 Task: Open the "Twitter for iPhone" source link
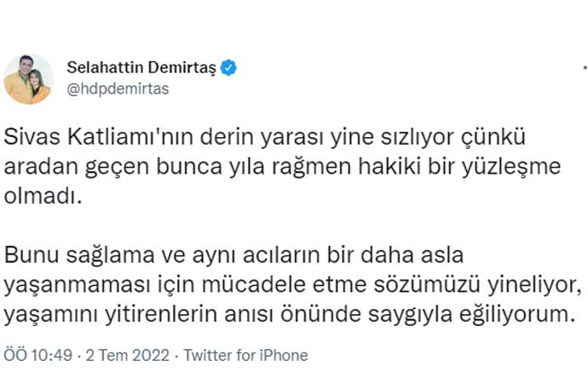pos(245,355)
